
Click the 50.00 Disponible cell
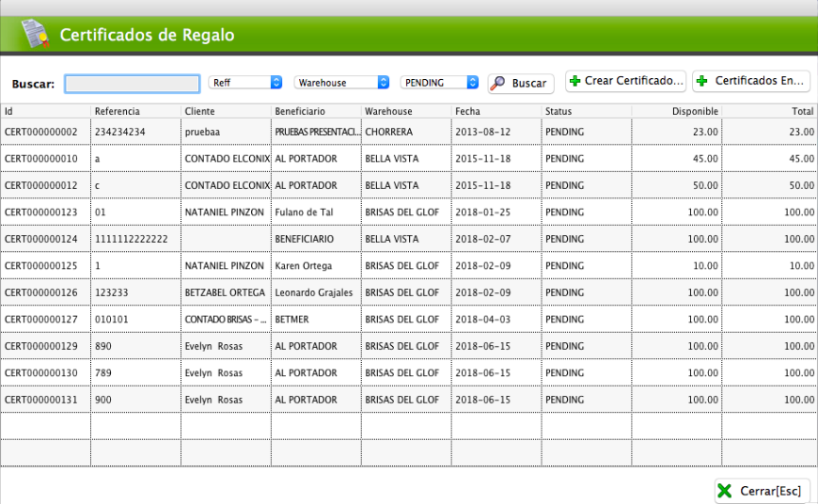pos(677,185)
